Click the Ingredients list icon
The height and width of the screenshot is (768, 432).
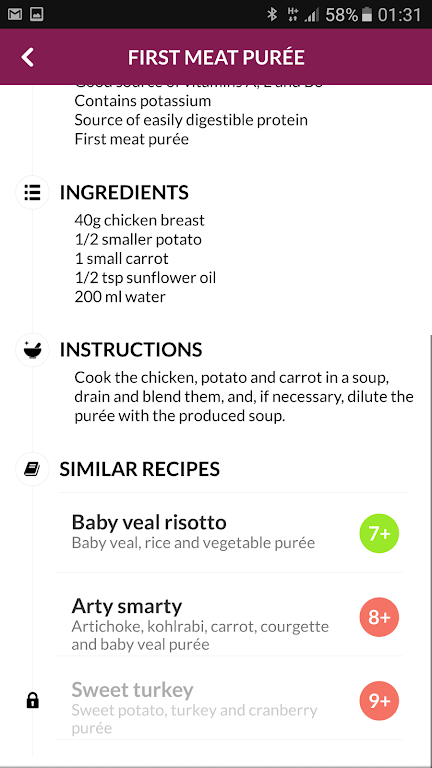pyautogui.click(x=32, y=192)
